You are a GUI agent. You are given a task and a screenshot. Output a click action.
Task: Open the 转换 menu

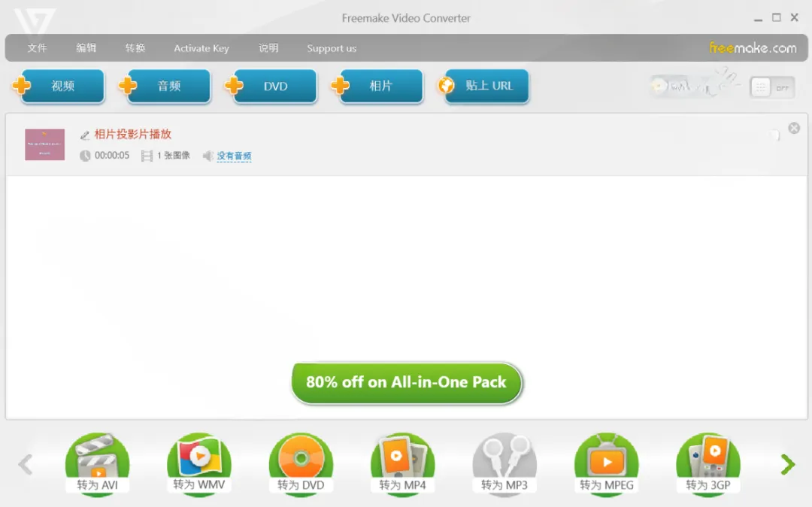(135, 48)
